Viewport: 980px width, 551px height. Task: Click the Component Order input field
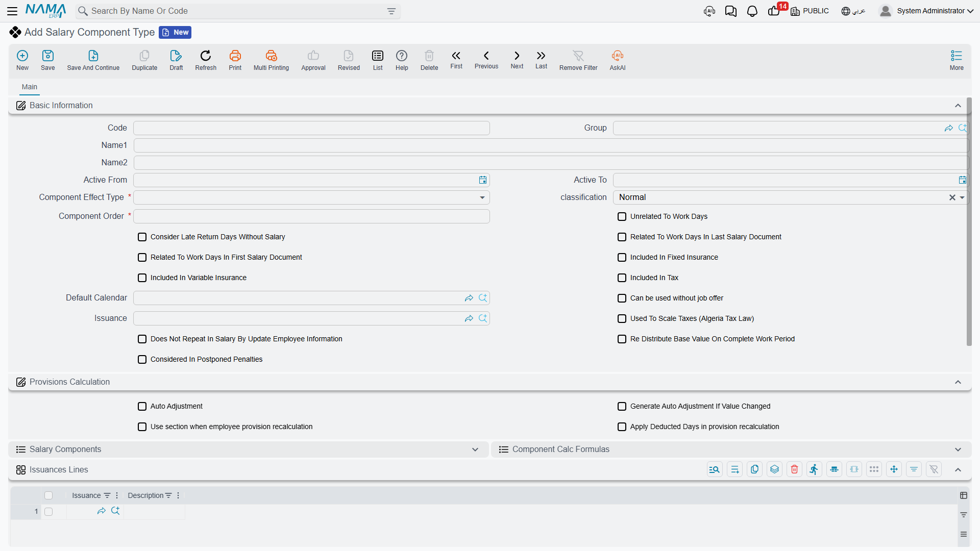[311, 216]
